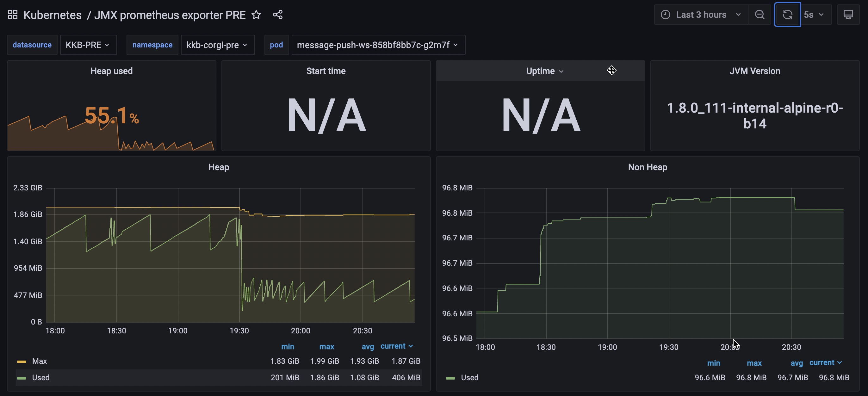Viewport: 868px width, 396px height.
Task: Open the kkb-corgi-pre namespace dropdown
Action: [x=218, y=45]
